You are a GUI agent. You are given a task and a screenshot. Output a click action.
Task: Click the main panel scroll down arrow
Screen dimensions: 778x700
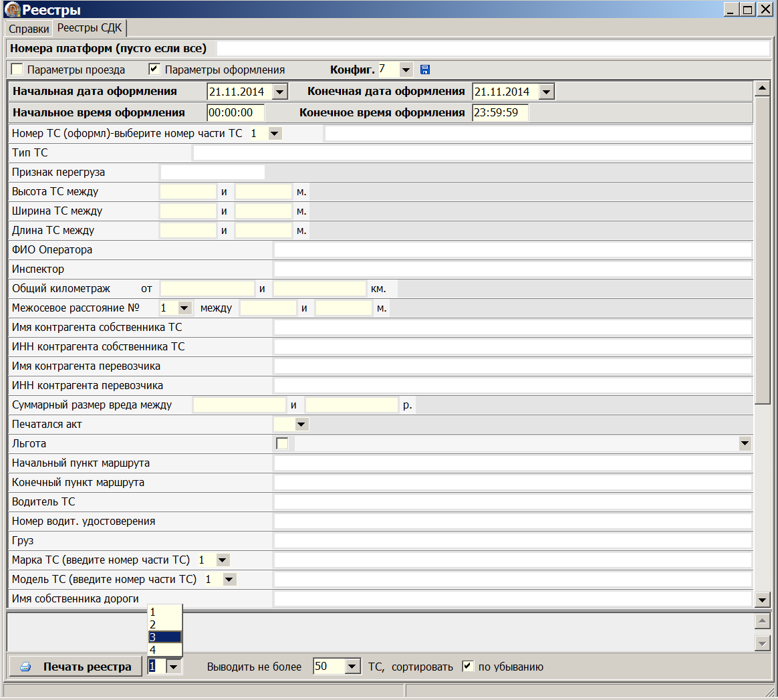[762, 600]
